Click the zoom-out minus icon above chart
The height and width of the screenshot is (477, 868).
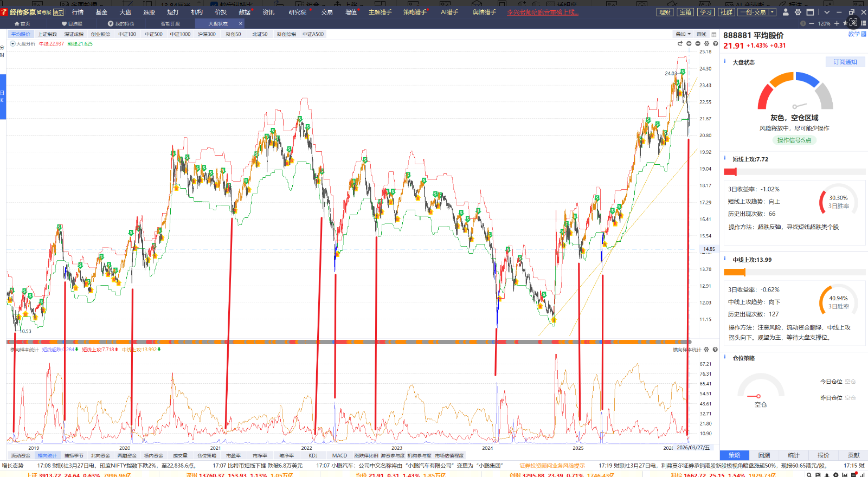698,44
